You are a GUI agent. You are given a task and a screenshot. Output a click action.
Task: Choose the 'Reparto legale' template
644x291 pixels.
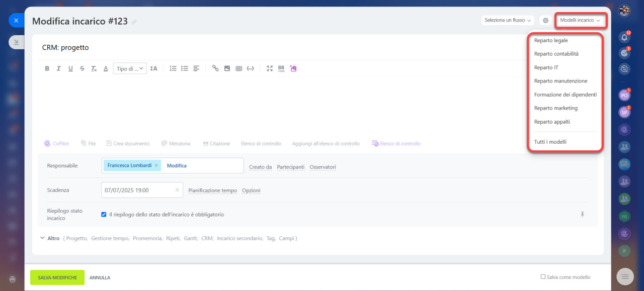(x=551, y=40)
